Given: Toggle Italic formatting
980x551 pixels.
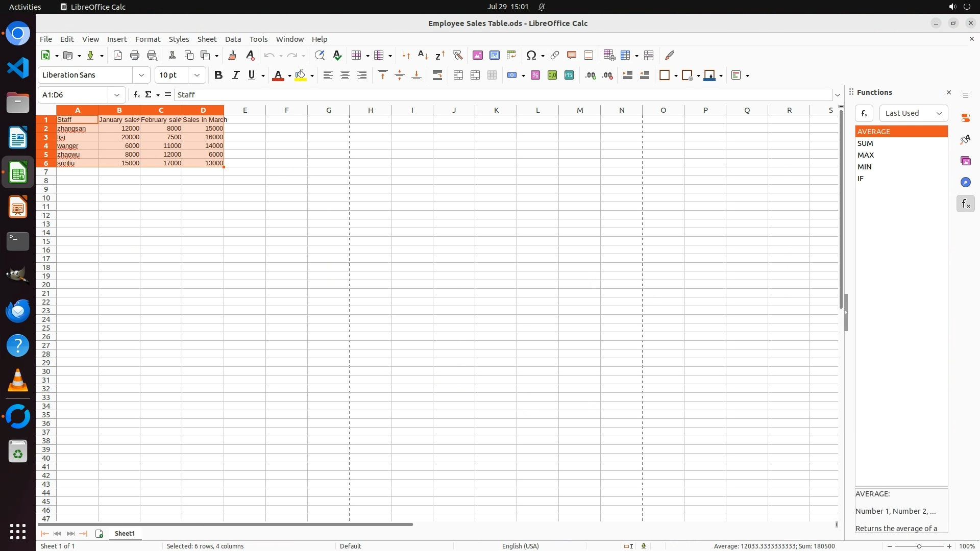Looking at the screenshot, I should [235, 76].
